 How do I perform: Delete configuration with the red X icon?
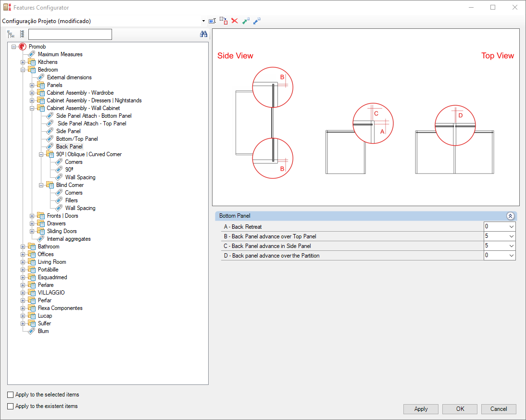click(x=235, y=21)
